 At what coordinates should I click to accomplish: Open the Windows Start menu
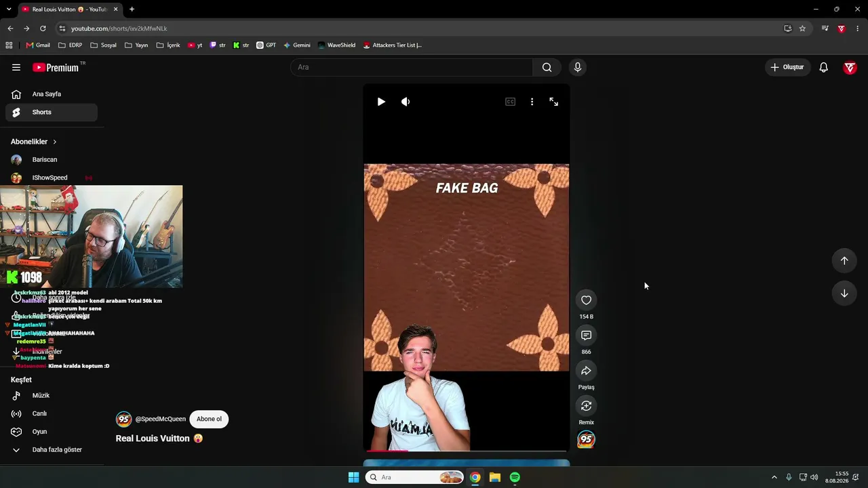(x=353, y=477)
